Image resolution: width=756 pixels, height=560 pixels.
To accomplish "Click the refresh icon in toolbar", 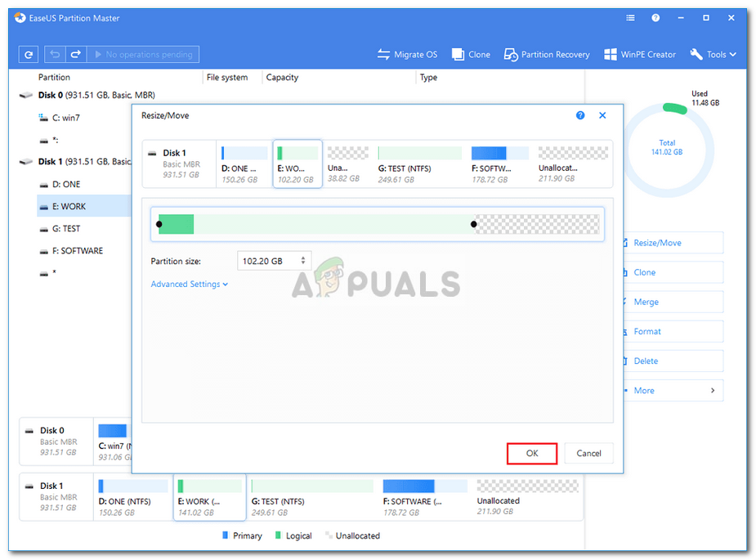I will tap(29, 55).
